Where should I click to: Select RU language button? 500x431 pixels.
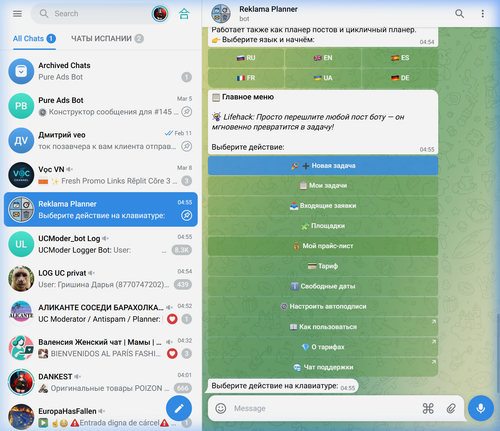coord(246,58)
